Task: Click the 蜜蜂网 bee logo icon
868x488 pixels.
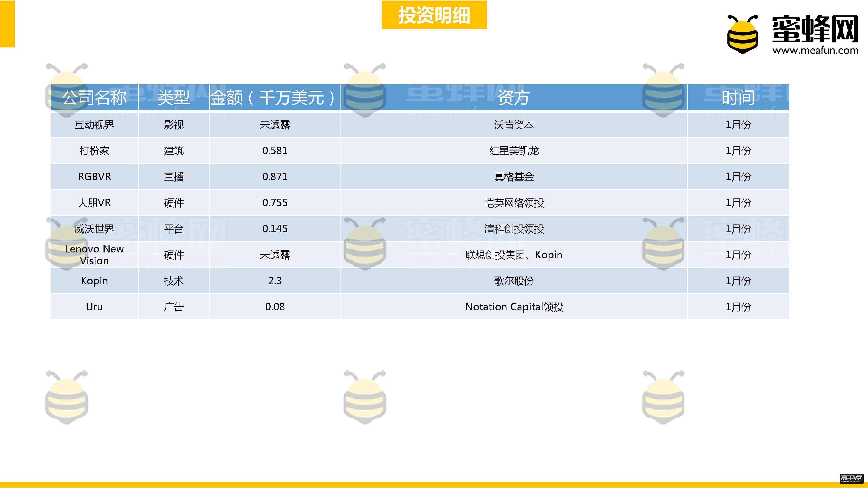Action: pos(743,34)
